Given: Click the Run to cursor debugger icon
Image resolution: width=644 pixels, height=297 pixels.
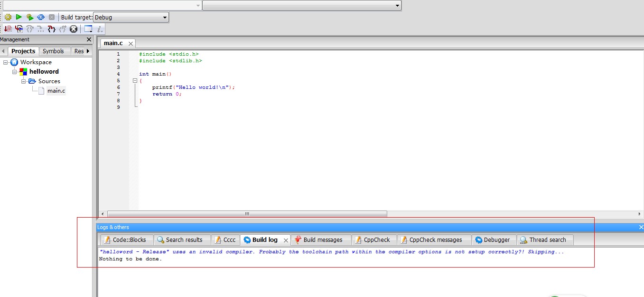Looking at the screenshot, I should pos(8,29).
